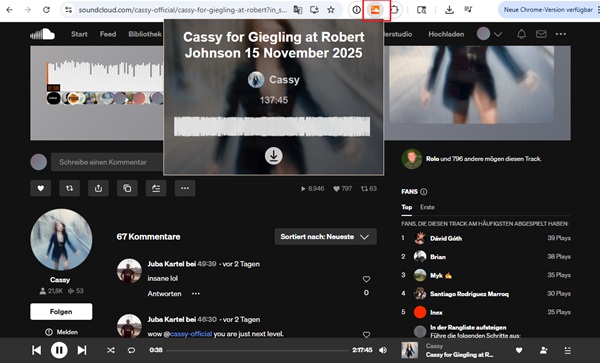Click the SoundCloud cloud logo
Image resolution: width=600 pixels, height=363 pixels.
pyautogui.click(x=42, y=34)
